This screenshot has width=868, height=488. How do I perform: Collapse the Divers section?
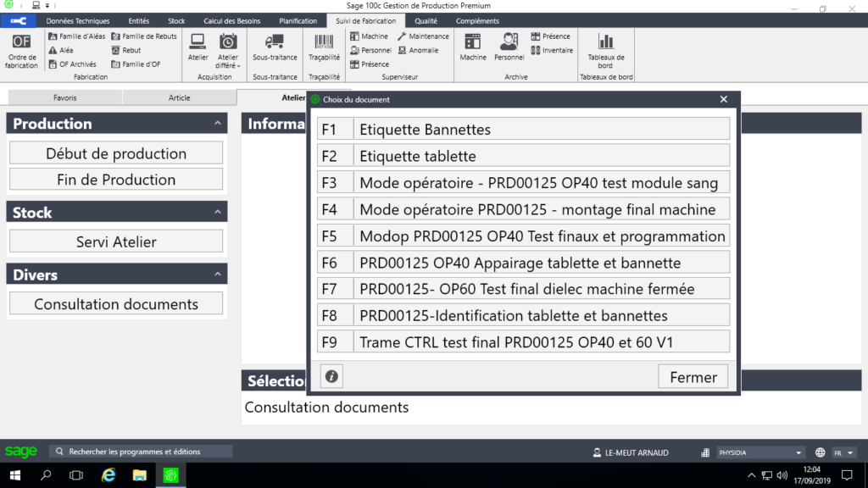click(x=218, y=274)
